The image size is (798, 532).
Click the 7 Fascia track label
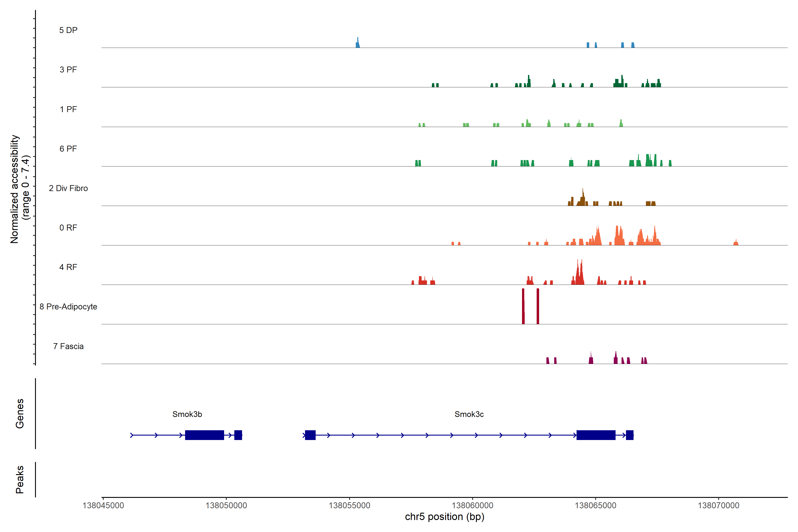click(68, 346)
